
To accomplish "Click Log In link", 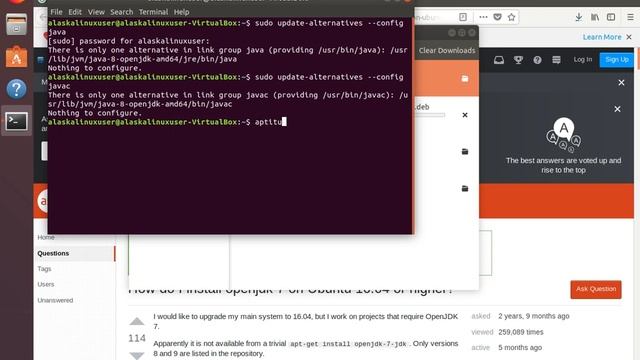I will click(x=582, y=60).
